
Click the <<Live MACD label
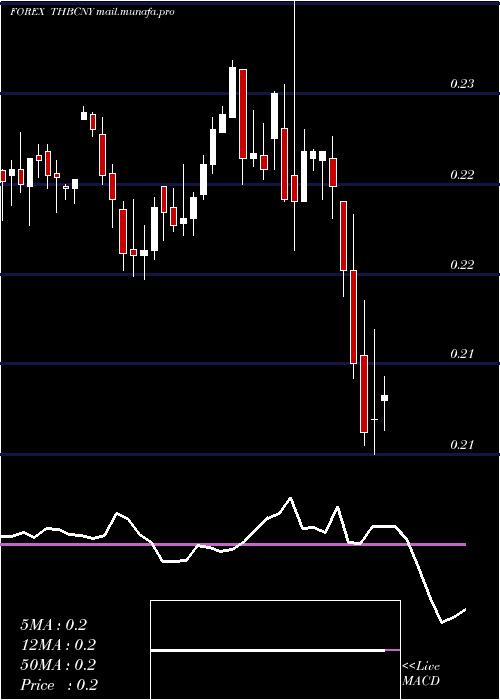[x=421, y=674]
